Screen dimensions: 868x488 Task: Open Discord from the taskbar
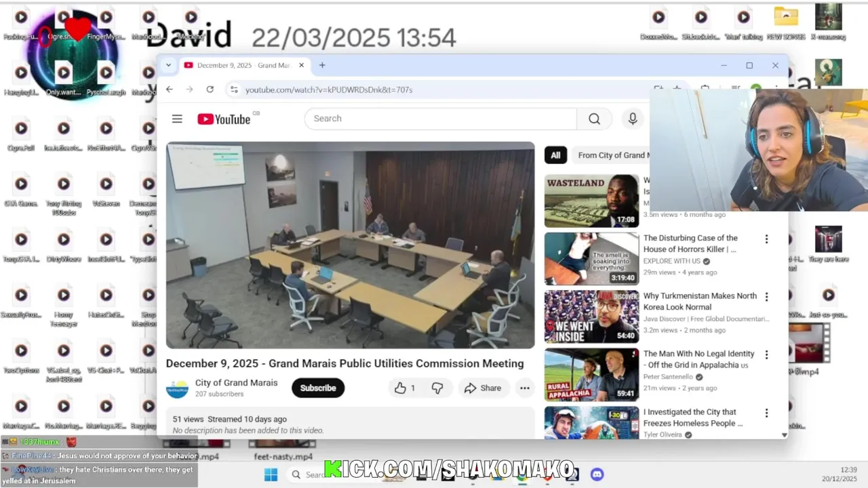tap(597, 474)
